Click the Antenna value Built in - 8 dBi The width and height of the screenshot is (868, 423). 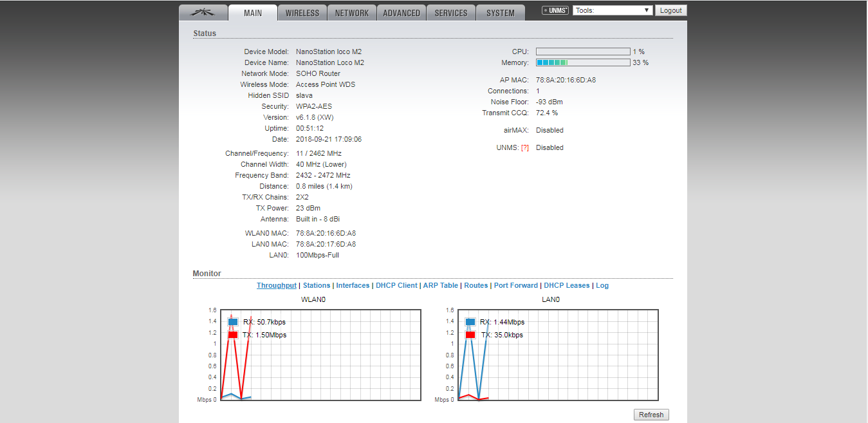[x=319, y=219]
